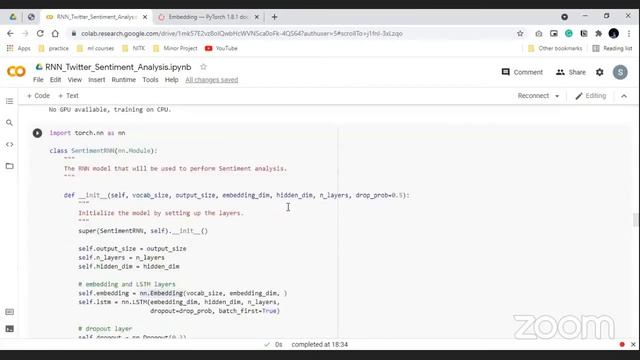This screenshot has width=640, height=360.
Task: Close the Embedding PyTorch docs tab
Action: click(256, 17)
